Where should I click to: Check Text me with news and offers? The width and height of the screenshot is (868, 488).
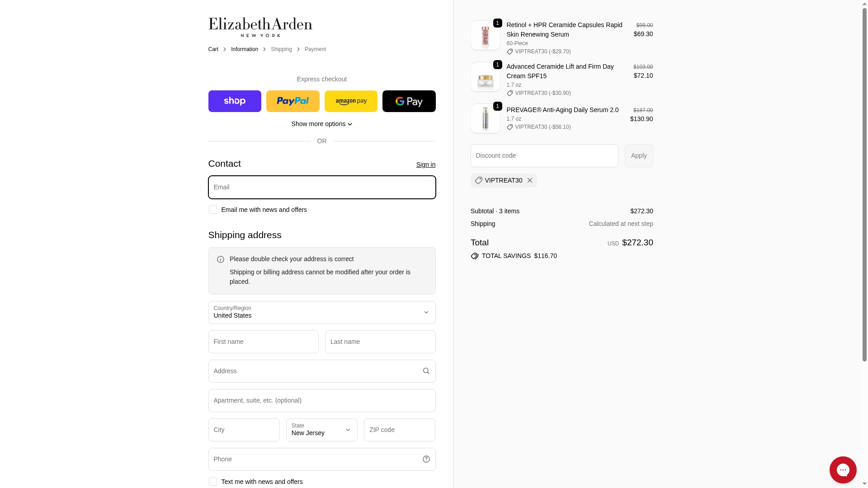(213, 482)
